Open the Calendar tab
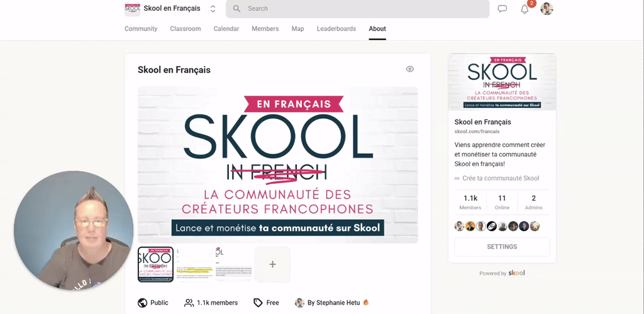 coord(226,29)
